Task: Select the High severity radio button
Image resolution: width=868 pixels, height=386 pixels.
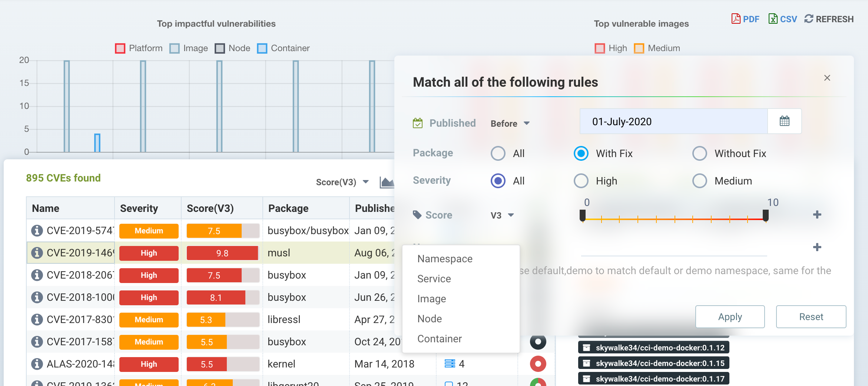Action: [581, 181]
